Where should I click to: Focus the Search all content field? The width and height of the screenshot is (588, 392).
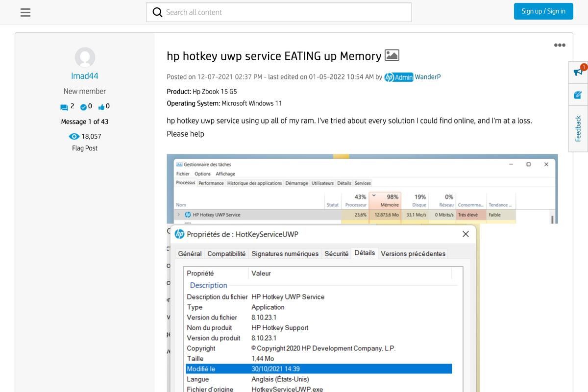coord(279,12)
